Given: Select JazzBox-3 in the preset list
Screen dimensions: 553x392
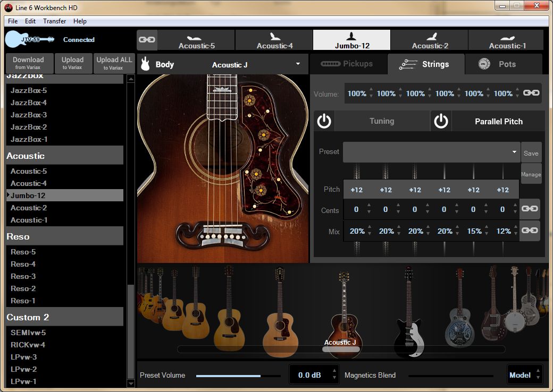Looking at the screenshot, I should (65, 115).
